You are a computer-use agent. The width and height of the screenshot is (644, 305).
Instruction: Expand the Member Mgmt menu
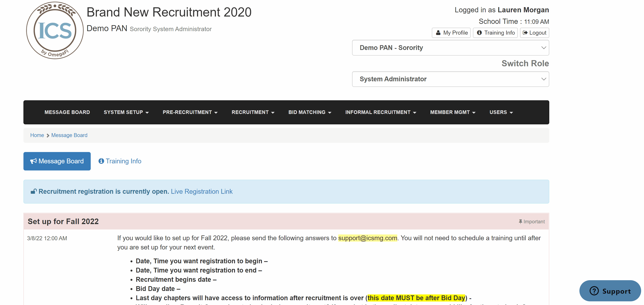coord(453,112)
